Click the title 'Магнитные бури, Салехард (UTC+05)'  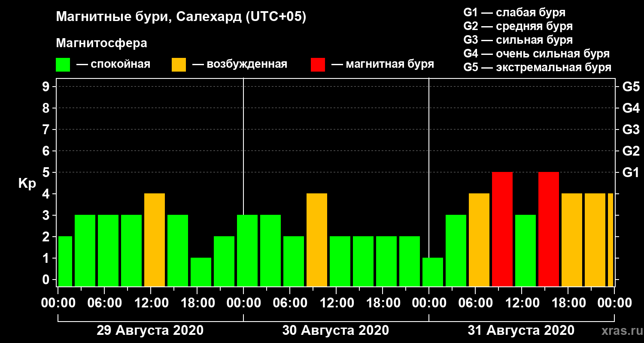coord(181,17)
